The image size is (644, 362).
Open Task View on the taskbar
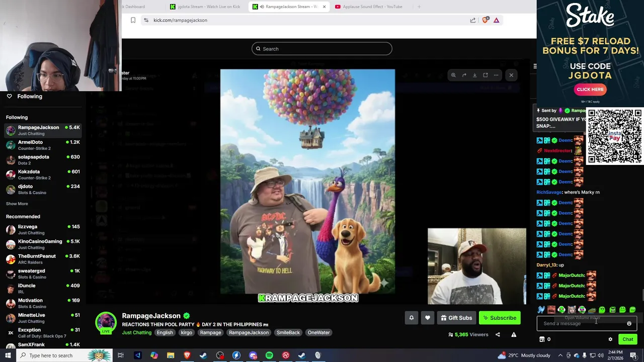[121, 355]
